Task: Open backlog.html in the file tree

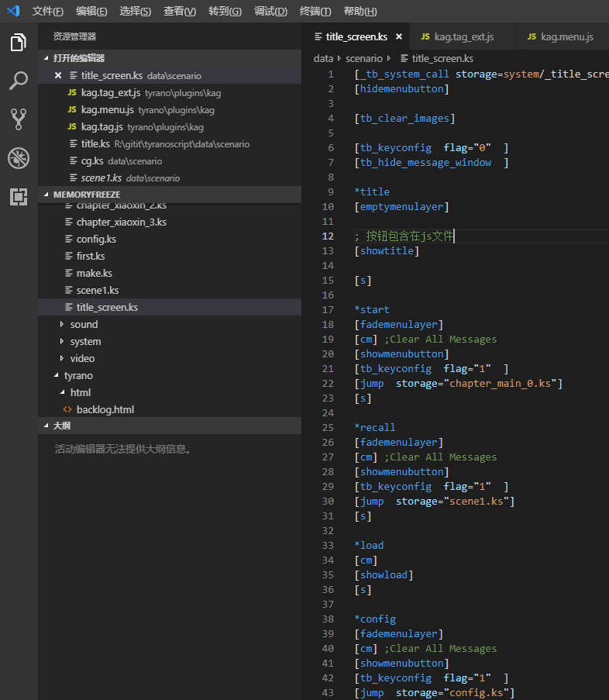Action: point(105,409)
